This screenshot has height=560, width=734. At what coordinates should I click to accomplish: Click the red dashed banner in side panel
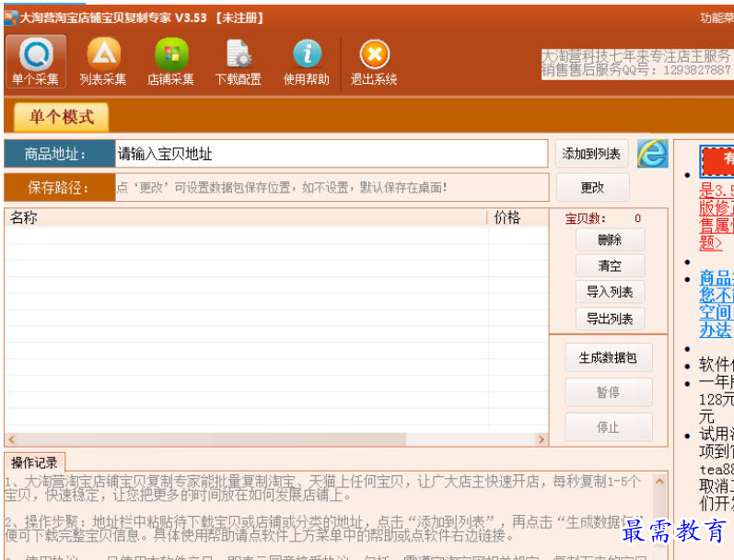pyautogui.click(x=717, y=161)
